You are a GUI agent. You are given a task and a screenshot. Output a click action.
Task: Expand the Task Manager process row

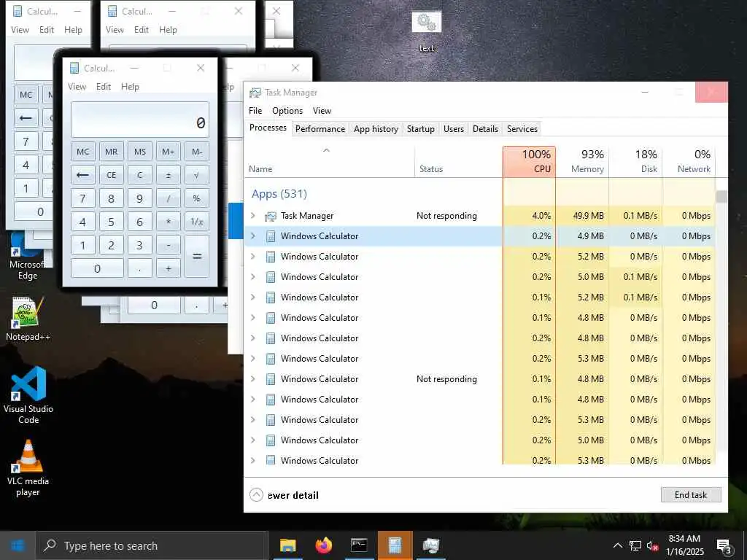[253, 216]
